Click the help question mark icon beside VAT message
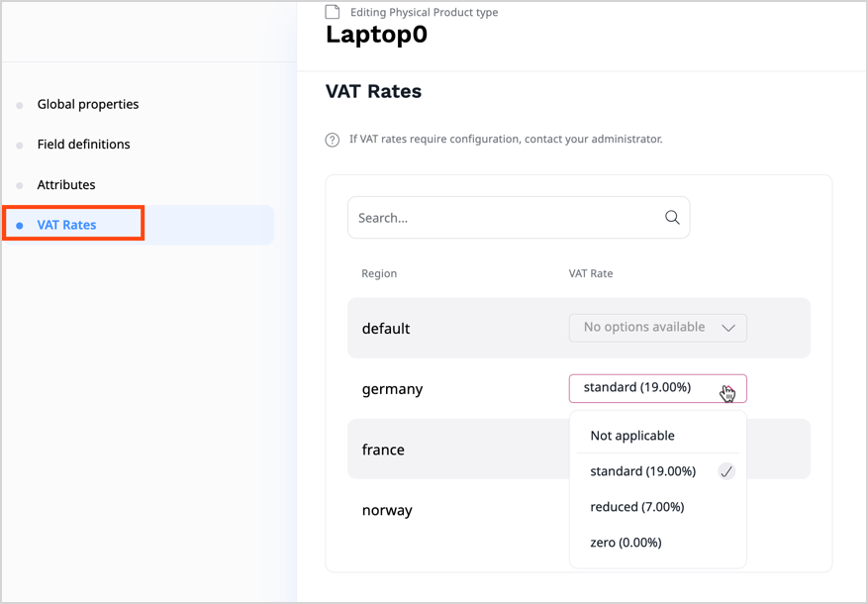 click(x=332, y=140)
